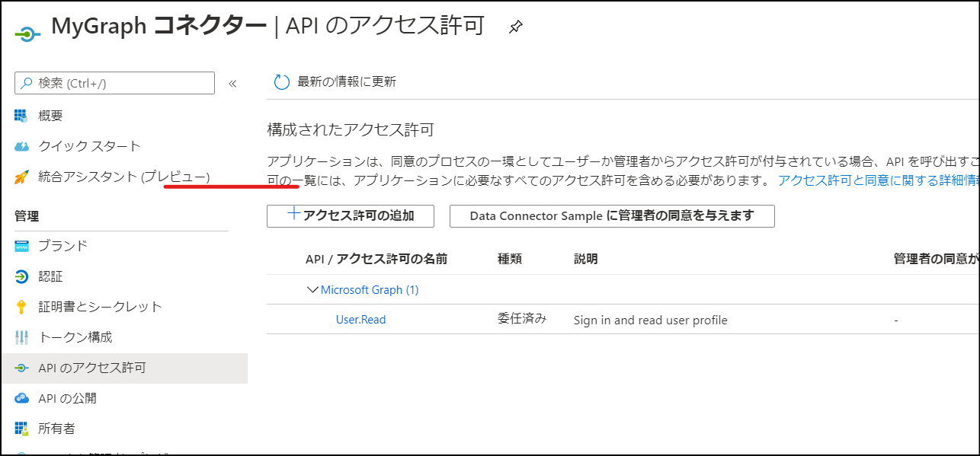Click the API のアクセス許可 sidebar icon
The height and width of the screenshot is (456, 980).
click(x=21, y=368)
